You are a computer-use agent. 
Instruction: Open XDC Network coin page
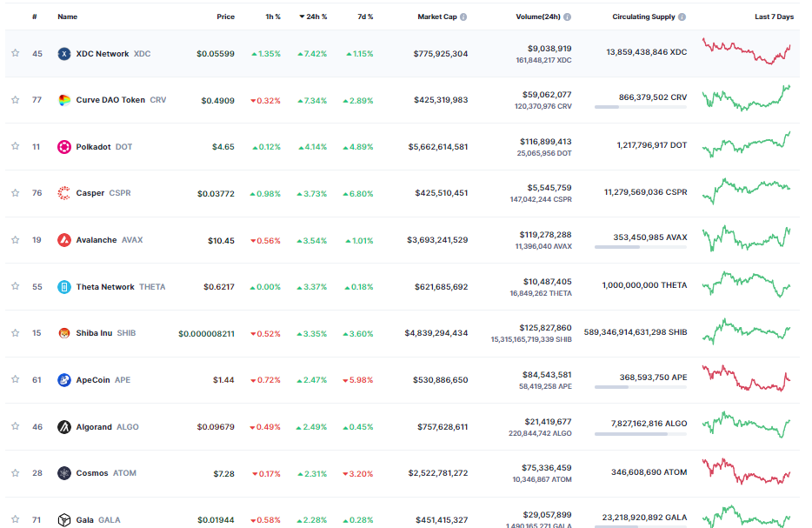(x=103, y=53)
